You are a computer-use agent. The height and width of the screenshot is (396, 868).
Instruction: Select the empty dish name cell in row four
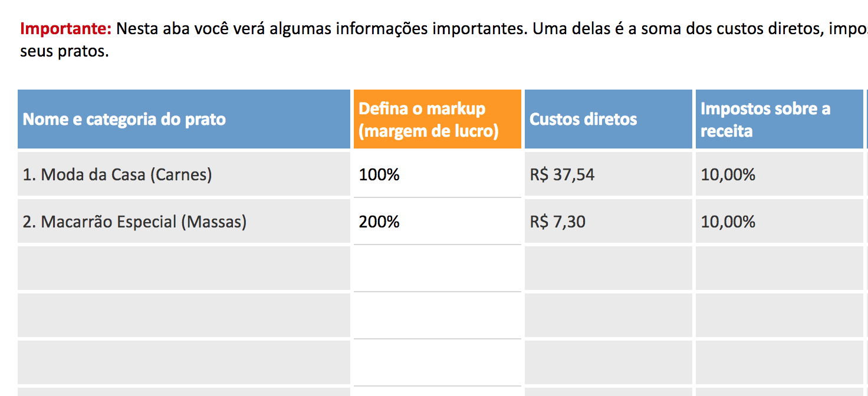(184, 315)
